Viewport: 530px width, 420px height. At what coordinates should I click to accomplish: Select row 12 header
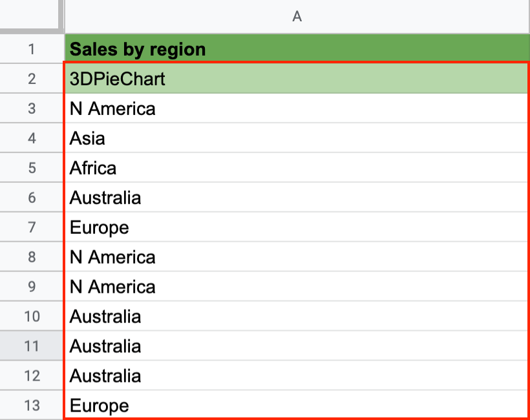tap(32, 375)
